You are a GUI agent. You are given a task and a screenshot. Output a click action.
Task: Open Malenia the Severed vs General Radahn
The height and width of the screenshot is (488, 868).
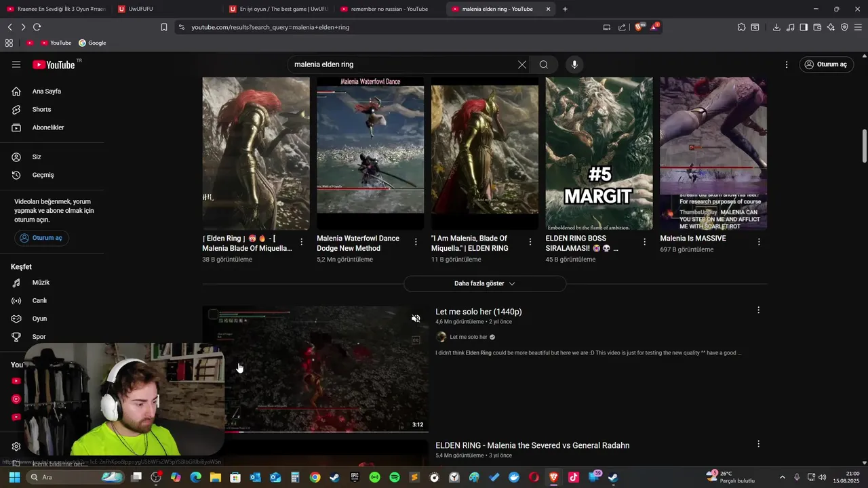point(532,445)
